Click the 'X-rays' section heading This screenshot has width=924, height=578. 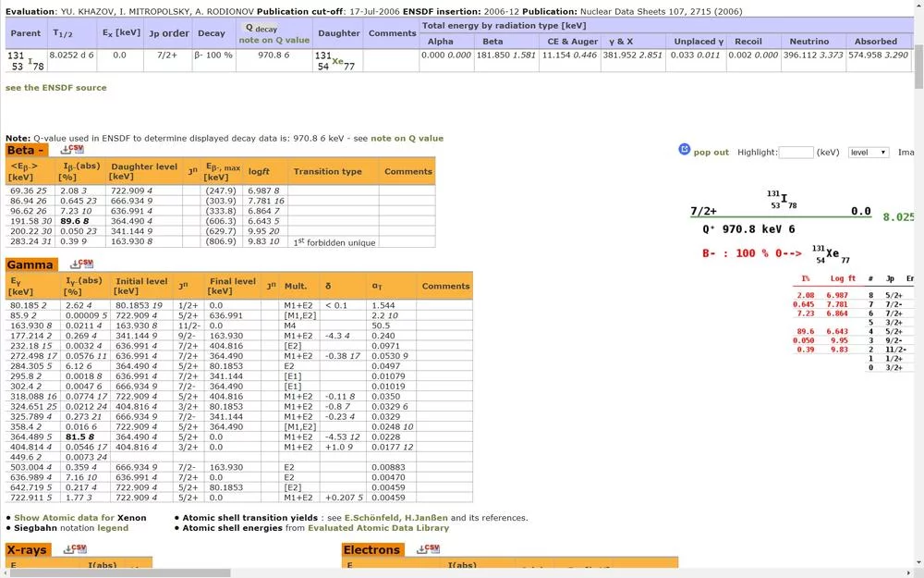click(x=27, y=549)
